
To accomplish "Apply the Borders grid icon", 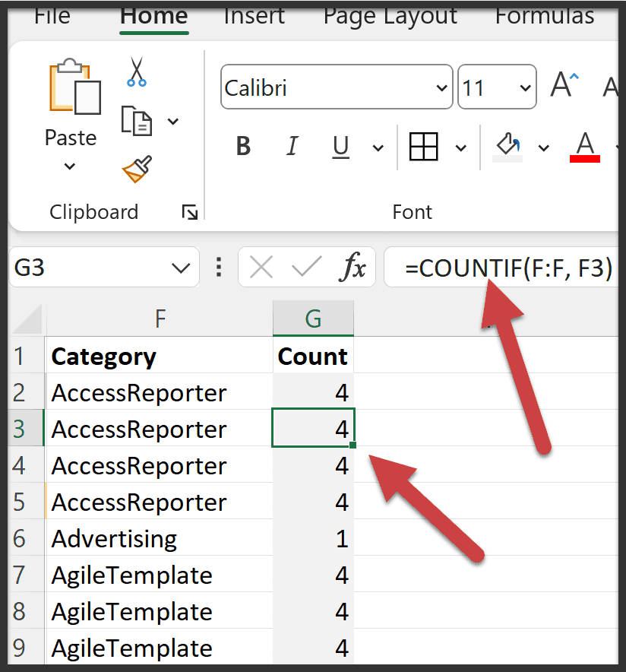I will coord(424,146).
